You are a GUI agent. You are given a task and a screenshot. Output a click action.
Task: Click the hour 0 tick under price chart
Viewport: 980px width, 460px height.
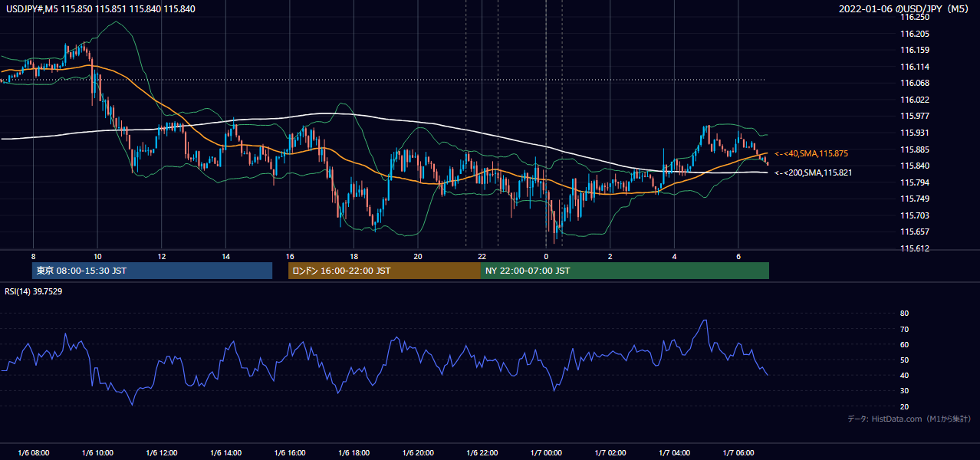(546, 256)
